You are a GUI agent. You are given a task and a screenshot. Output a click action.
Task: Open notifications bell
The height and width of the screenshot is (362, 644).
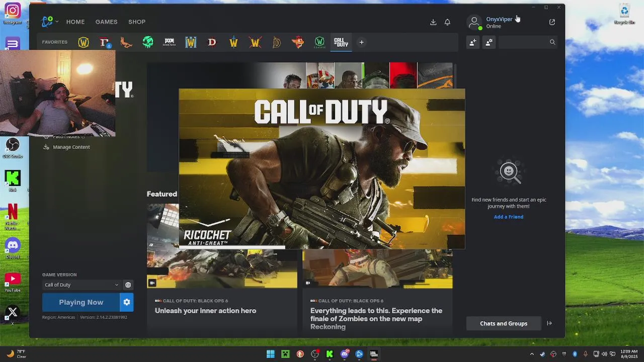(x=447, y=22)
